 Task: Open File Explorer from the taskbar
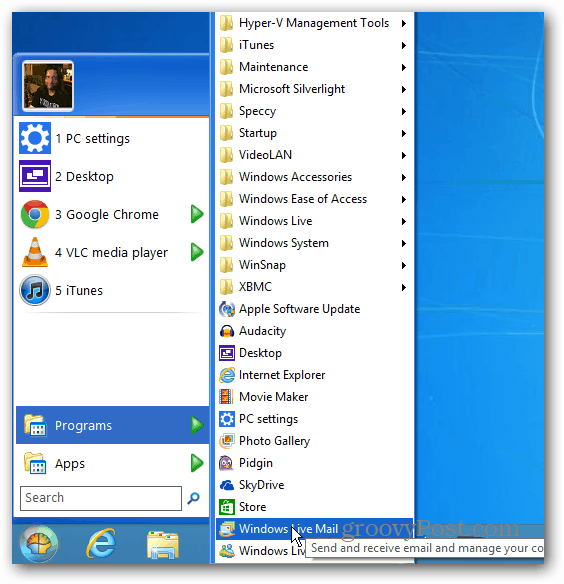[163, 545]
